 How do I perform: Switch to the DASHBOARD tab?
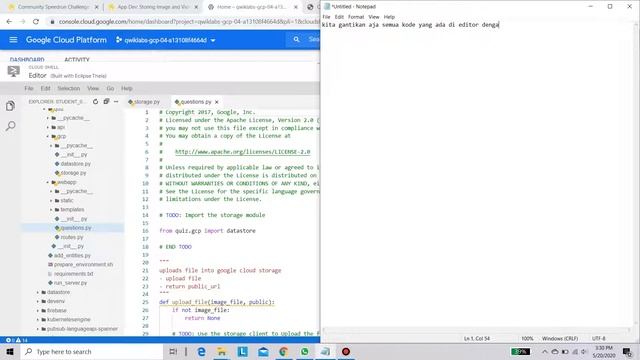(x=27, y=60)
